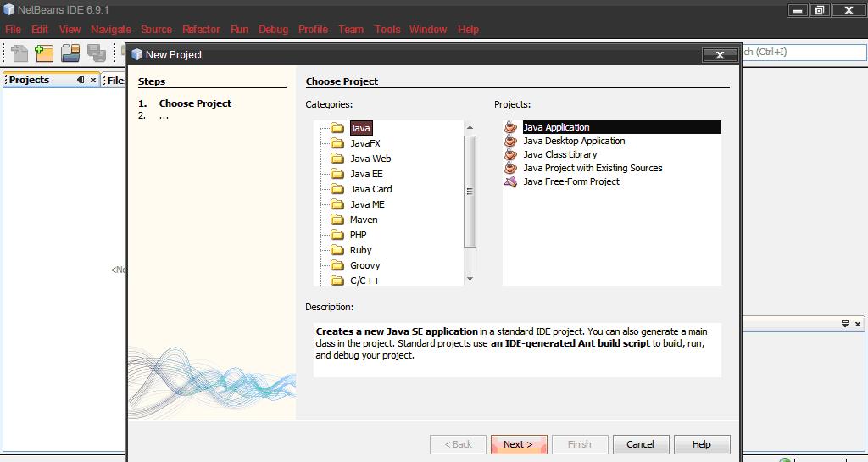Click the categories list scrollbar thumb
Screen dimensions: 868x462
470,191
